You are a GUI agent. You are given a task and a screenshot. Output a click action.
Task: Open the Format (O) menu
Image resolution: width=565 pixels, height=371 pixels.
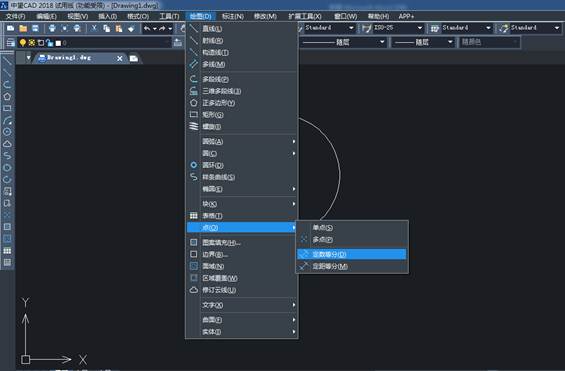138,16
